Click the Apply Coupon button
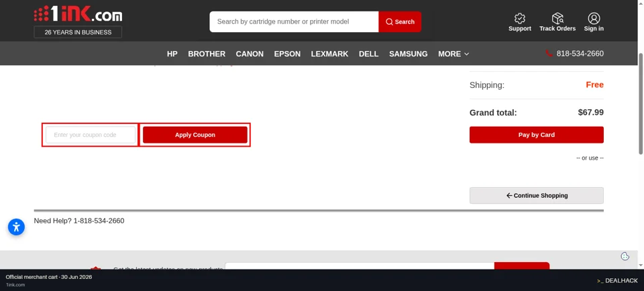The height and width of the screenshot is (291, 644). click(195, 135)
